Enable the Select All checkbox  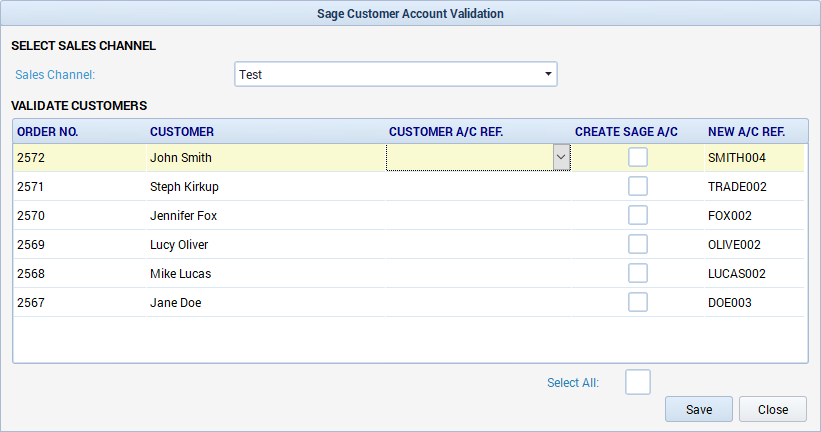pyautogui.click(x=638, y=382)
